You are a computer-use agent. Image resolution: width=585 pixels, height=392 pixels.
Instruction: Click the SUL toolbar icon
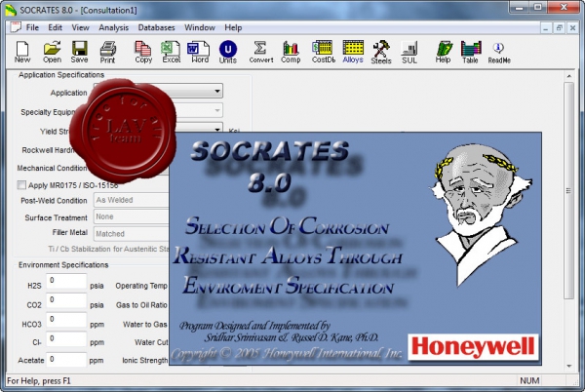pyautogui.click(x=409, y=52)
